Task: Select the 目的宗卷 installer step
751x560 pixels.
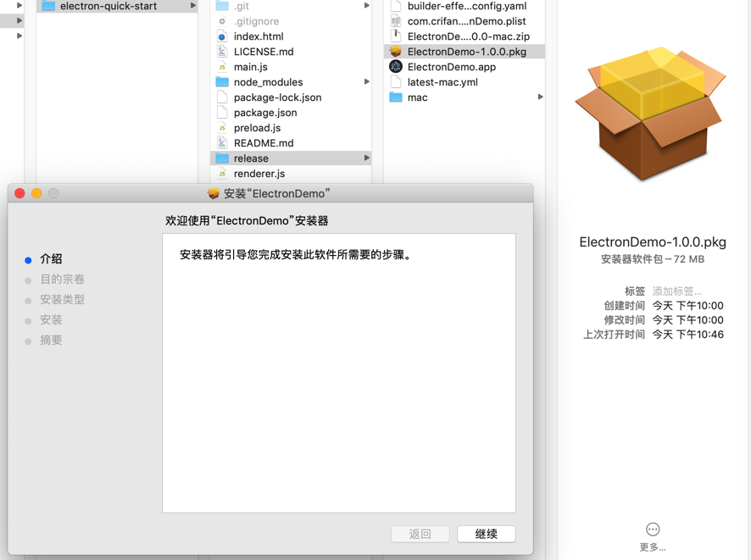Action: 62,279
